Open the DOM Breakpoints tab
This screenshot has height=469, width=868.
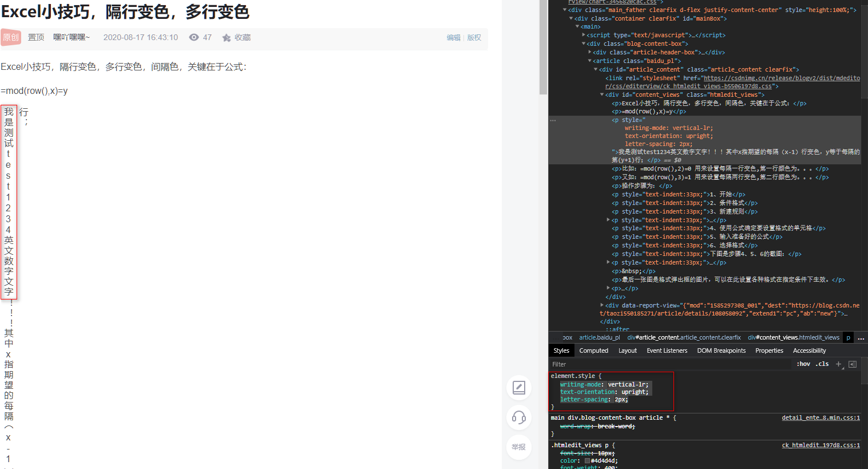(722, 350)
